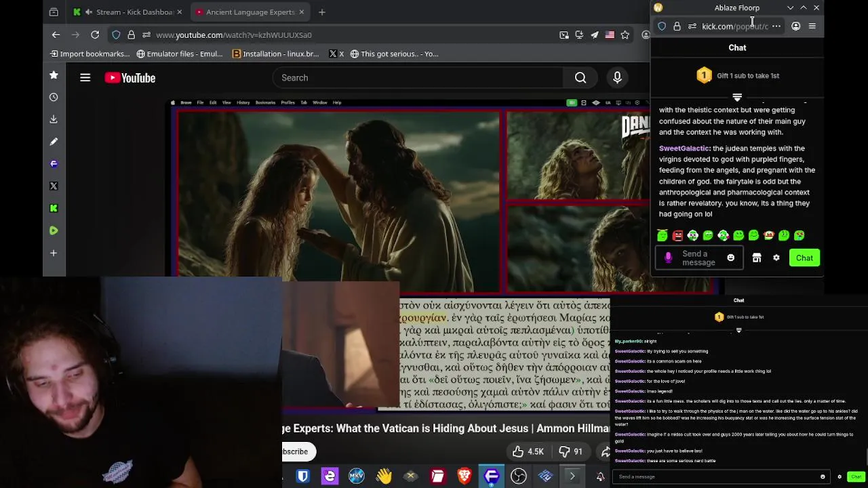The image size is (868, 488).
Task: Open history panel in Floorp sidebar
Action: coord(54,97)
